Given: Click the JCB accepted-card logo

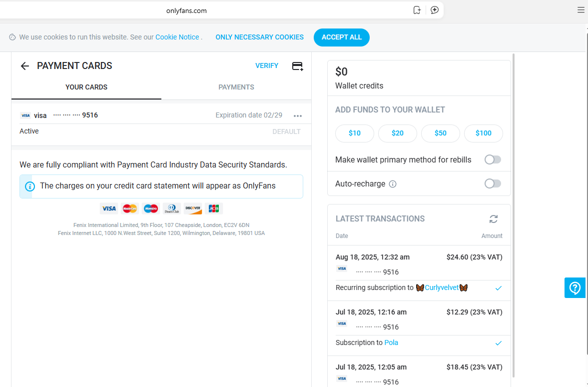Looking at the screenshot, I should (x=214, y=208).
